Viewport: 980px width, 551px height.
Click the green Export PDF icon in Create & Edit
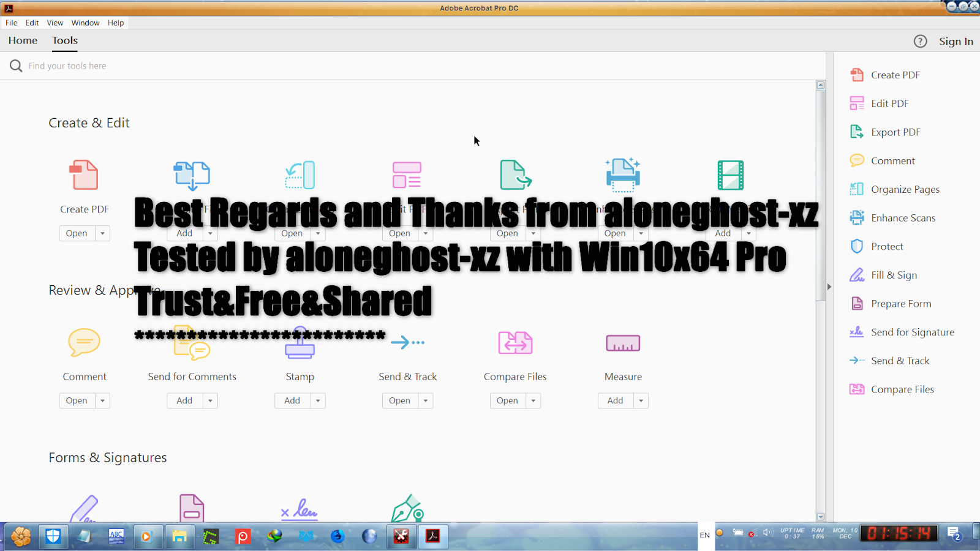(x=516, y=175)
